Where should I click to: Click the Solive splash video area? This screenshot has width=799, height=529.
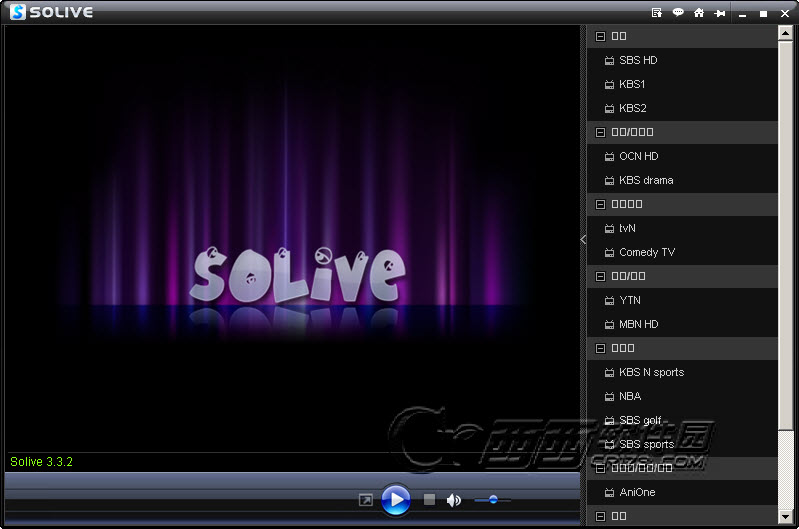[292, 240]
